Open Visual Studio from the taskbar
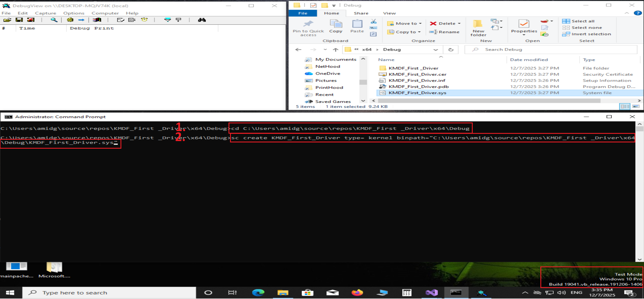 (x=432, y=292)
